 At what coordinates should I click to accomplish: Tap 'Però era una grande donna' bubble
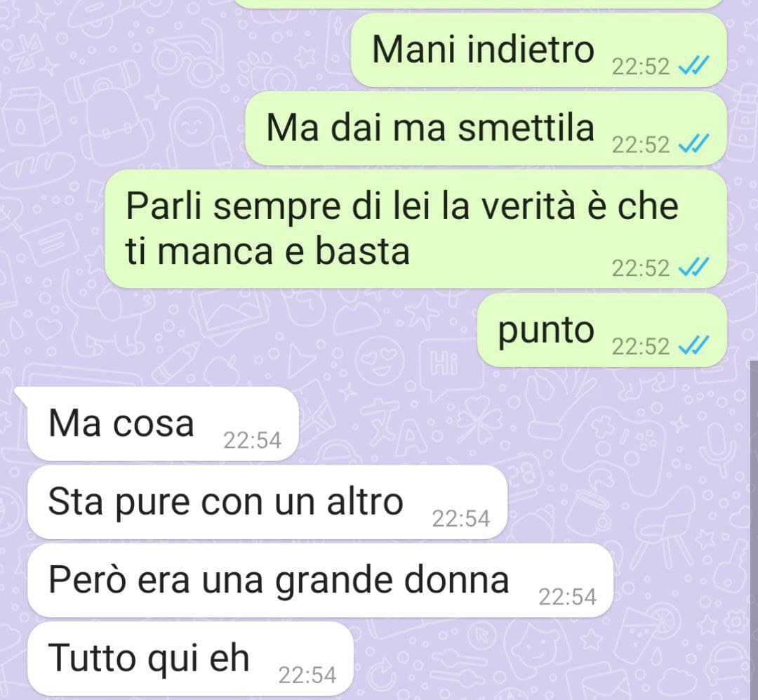(321, 581)
